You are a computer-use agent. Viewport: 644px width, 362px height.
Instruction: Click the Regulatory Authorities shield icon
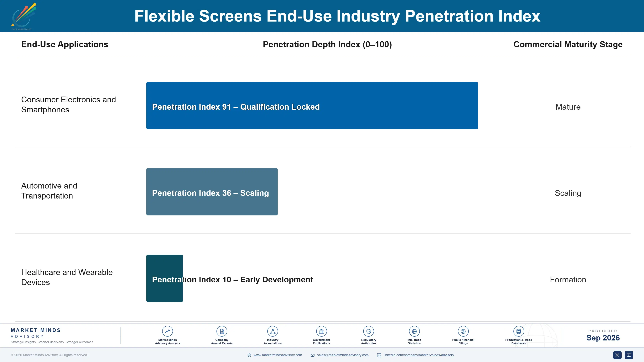pyautogui.click(x=369, y=331)
